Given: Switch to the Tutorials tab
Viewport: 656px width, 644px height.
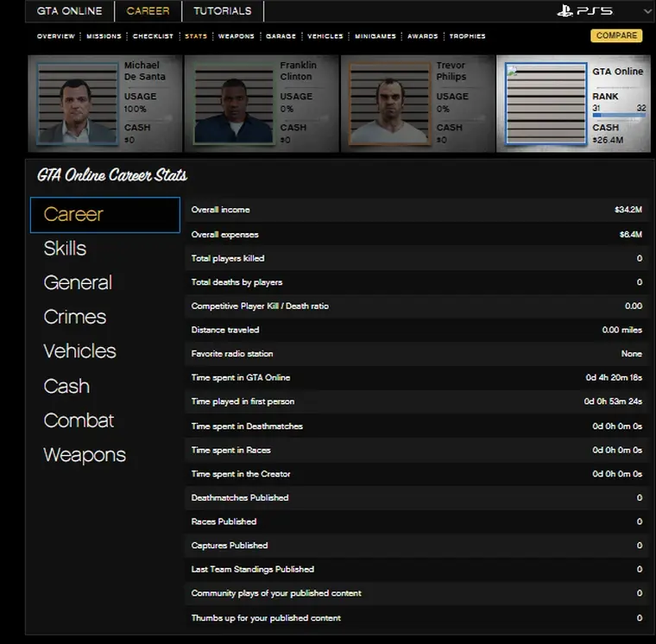Looking at the screenshot, I should (x=223, y=11).
